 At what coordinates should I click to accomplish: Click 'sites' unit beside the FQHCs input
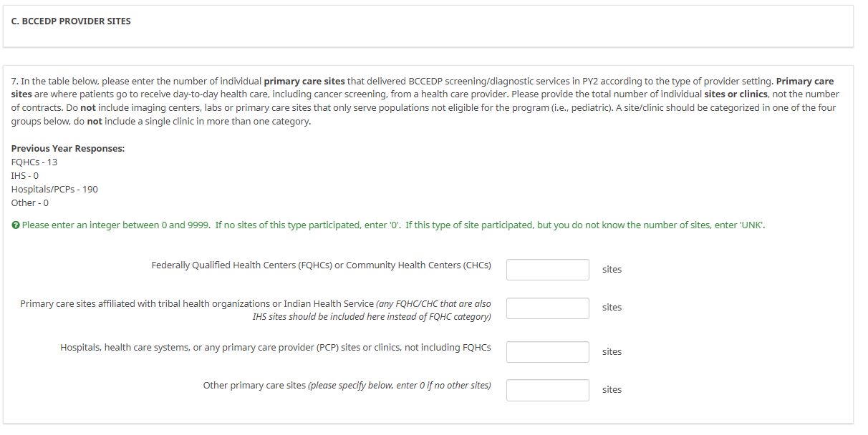[612, 270]
